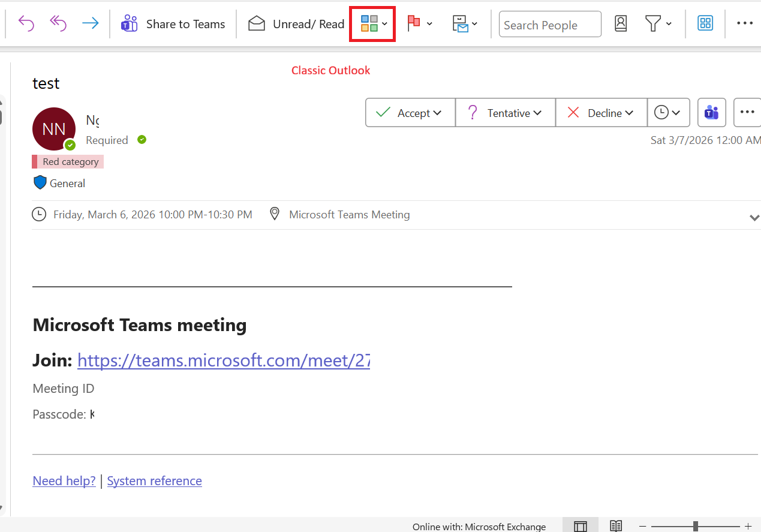Image resolution: width=761 pixels, height=532 pixels.
Task: Click the 'Microsoft Teams meeting' heading
Action: (x=140, y=325)
